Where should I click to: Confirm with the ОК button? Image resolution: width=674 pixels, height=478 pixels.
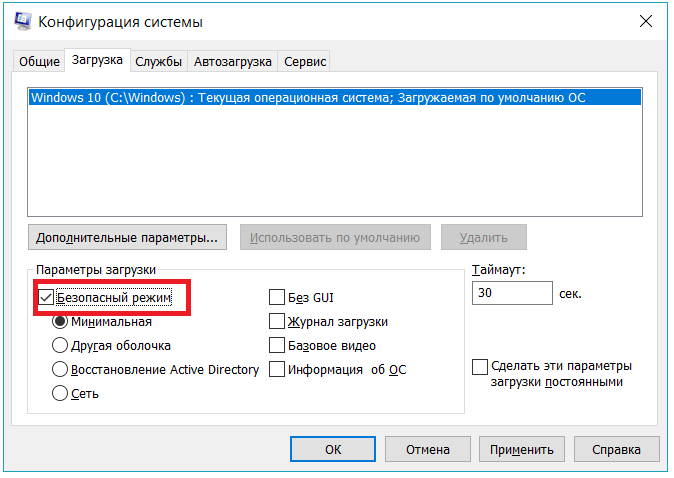pyautogui.click(x=333, y=449)
